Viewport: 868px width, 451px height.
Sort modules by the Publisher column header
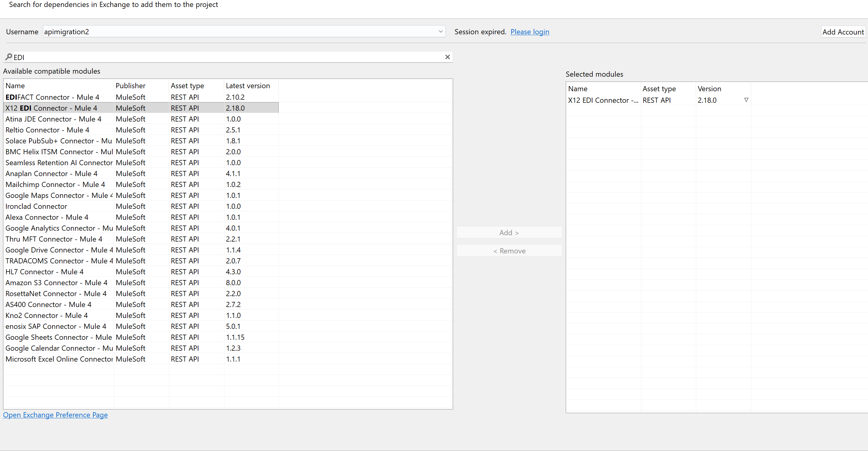(130, 85)
